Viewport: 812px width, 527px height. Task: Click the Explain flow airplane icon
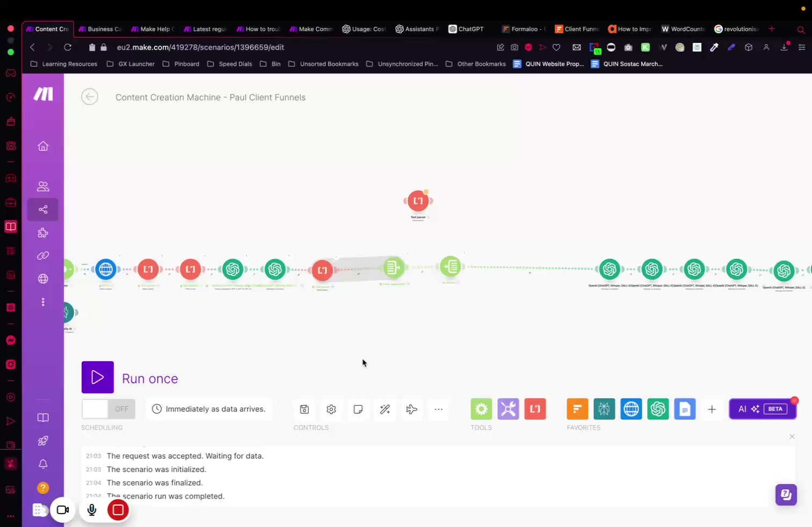412,409
